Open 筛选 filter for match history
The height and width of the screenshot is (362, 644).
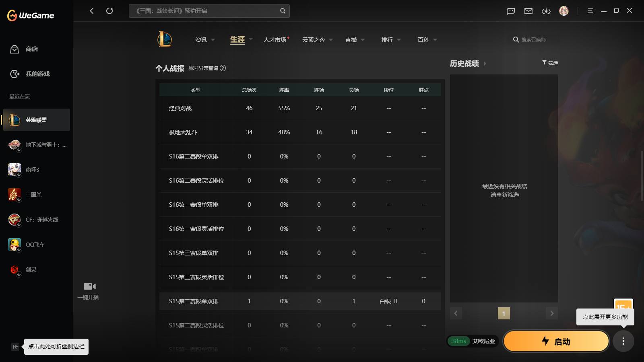point(550,63)
